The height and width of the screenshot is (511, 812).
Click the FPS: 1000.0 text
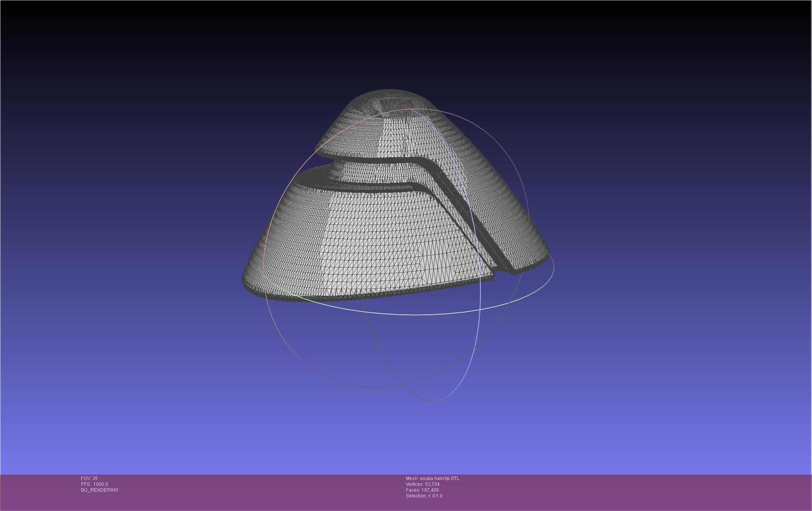pyautogui.click(x=94, y=484)
